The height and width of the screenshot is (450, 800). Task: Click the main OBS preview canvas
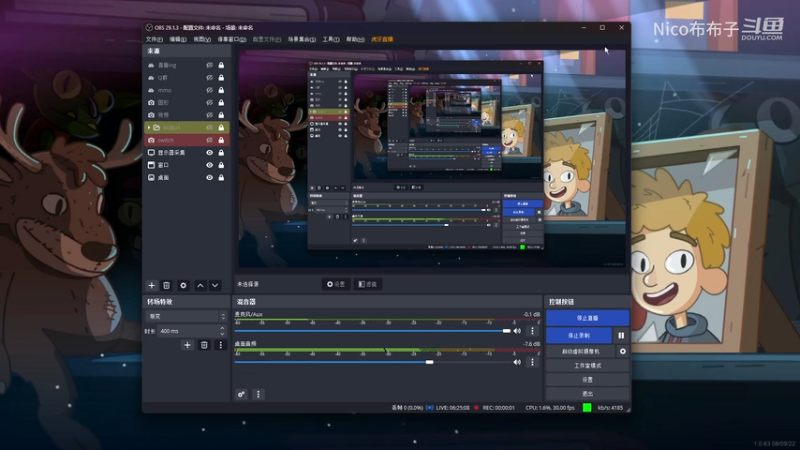(432, 158)
